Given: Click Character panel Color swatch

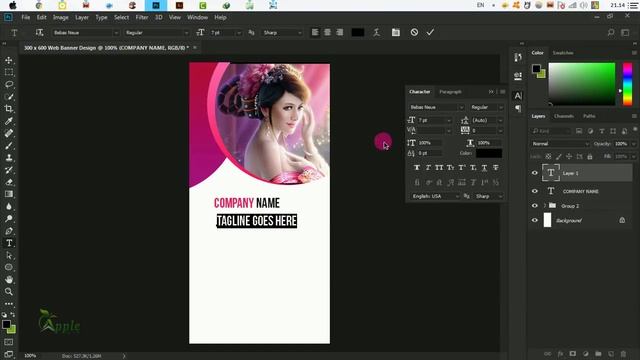Looking at the screenshot, I should click(489, 153).
